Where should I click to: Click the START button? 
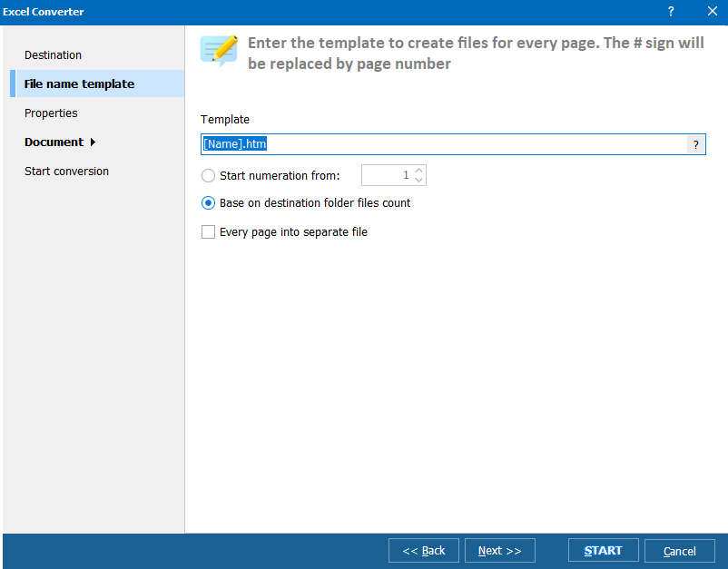pyautogui.click(x=603, y=551)
